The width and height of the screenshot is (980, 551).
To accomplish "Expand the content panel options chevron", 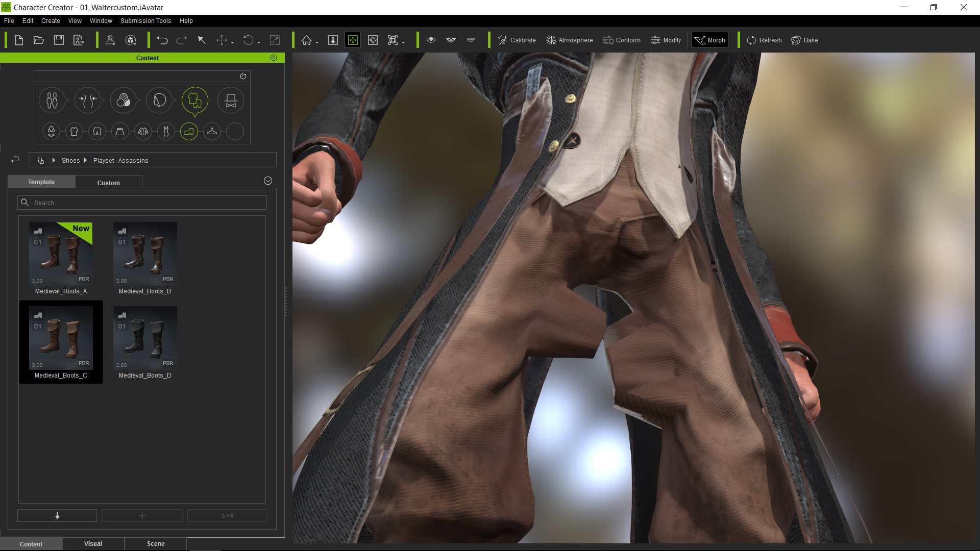I will point(268,181).
